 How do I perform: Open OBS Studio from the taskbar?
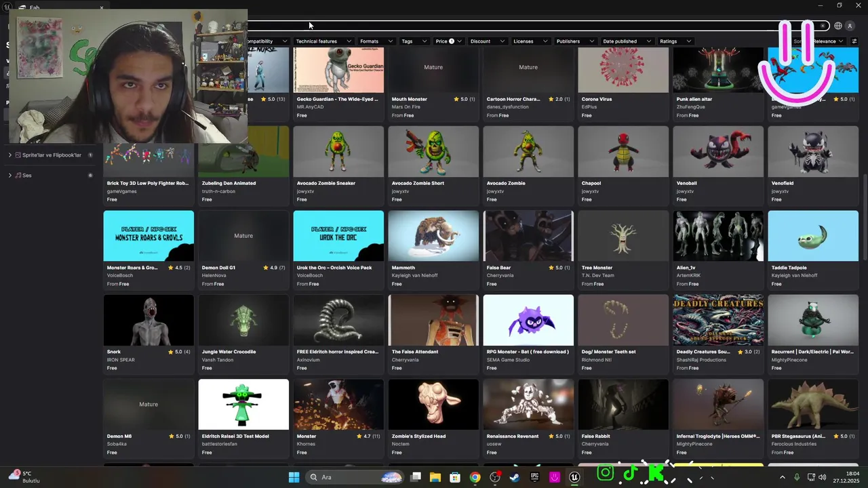(x=495, y=477)
